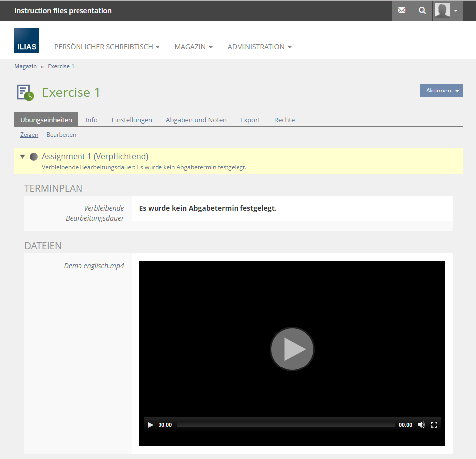Click the video progress bar
The height and width of the screenshot is (459, 476).
coord(286,425)
